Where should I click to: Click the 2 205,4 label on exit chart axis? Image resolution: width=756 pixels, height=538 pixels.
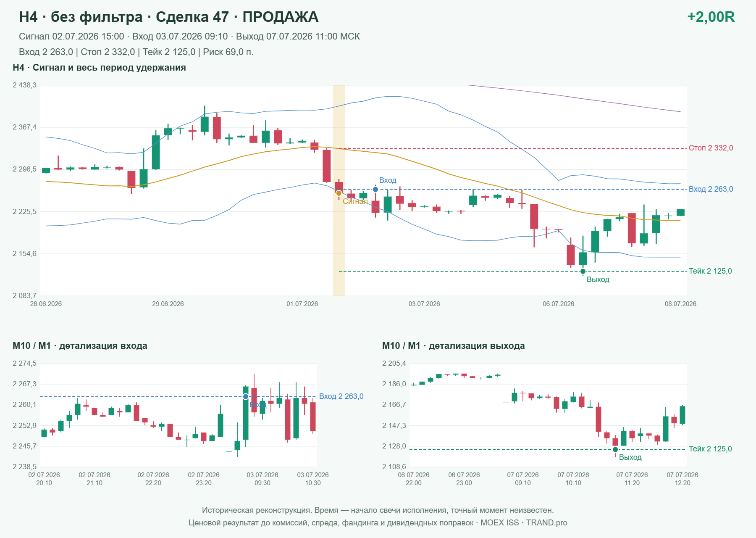point(394,364)
